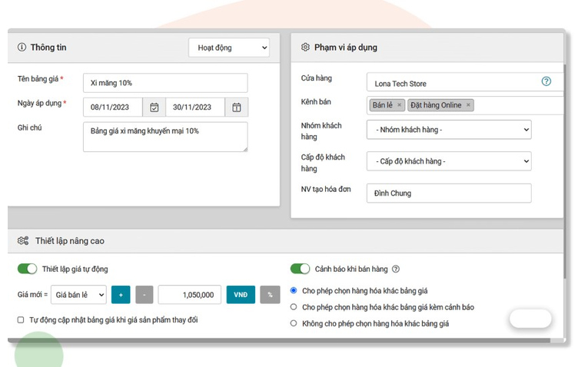Open the start date calendar picker icon

click(154, 107)
